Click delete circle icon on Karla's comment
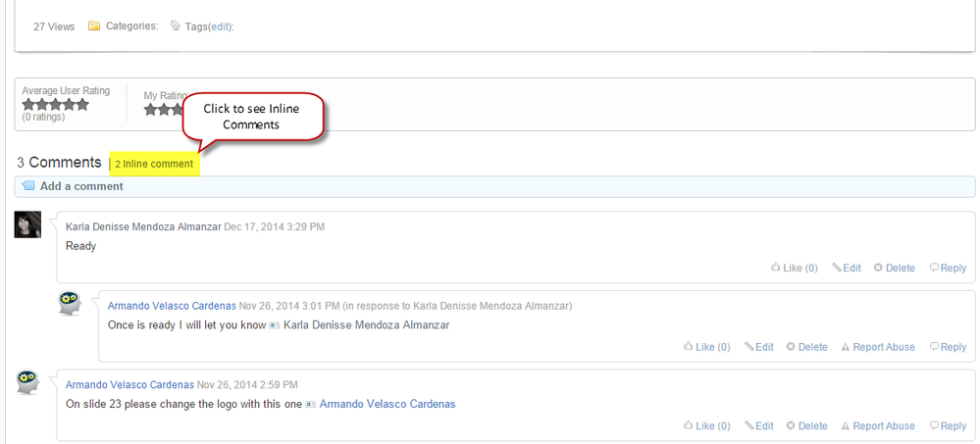The width and height of the screenshot is (980, 444). click(x=878, y=268)
